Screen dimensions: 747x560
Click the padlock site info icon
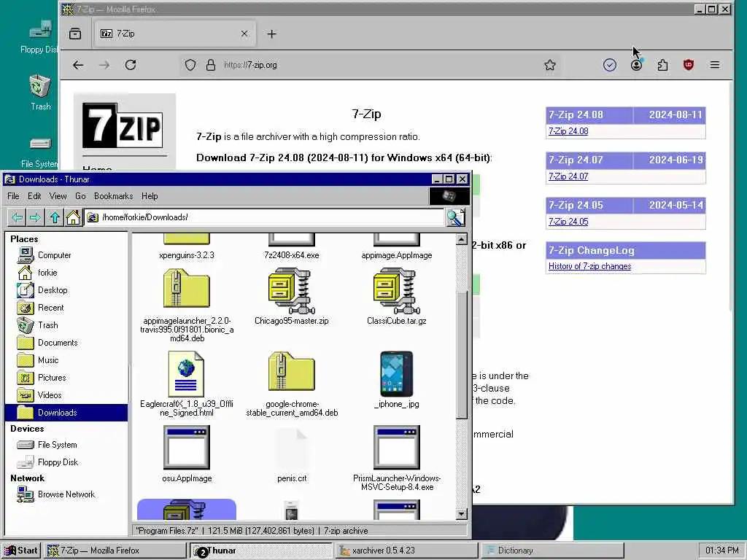[211, 65]
